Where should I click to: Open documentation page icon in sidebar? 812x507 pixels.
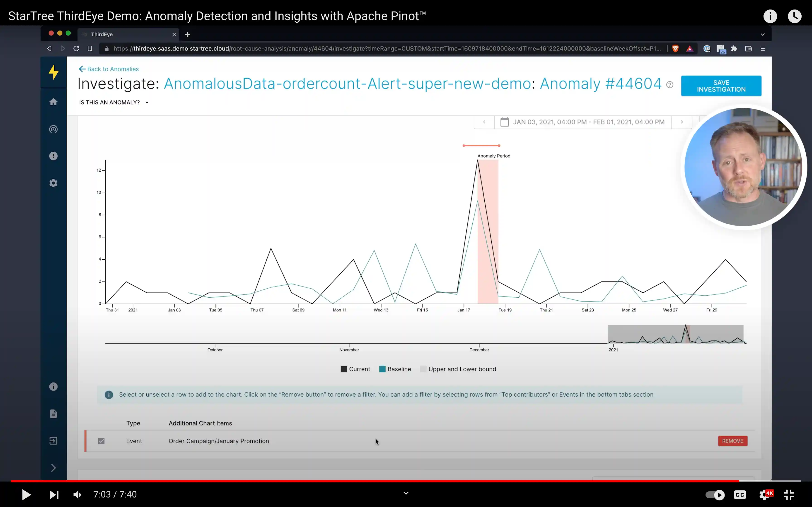click(x=53, y=414)
